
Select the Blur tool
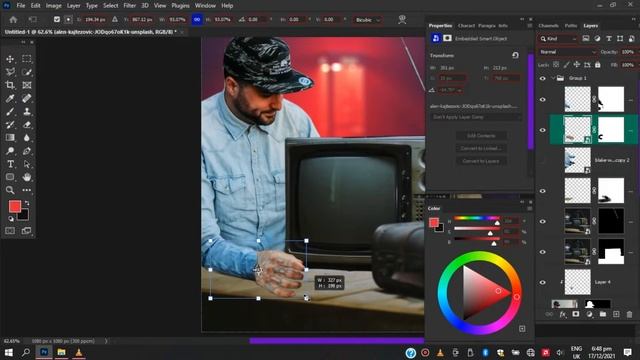coord(27,138)
